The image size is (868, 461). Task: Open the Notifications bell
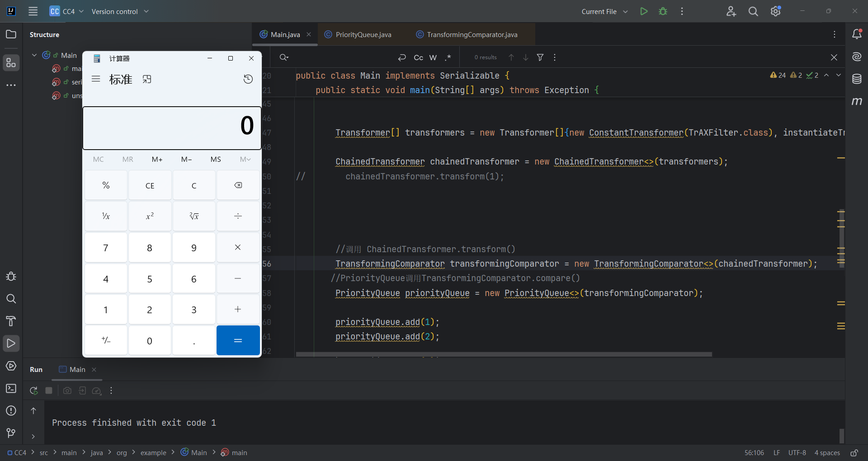(x=857, y=34)
